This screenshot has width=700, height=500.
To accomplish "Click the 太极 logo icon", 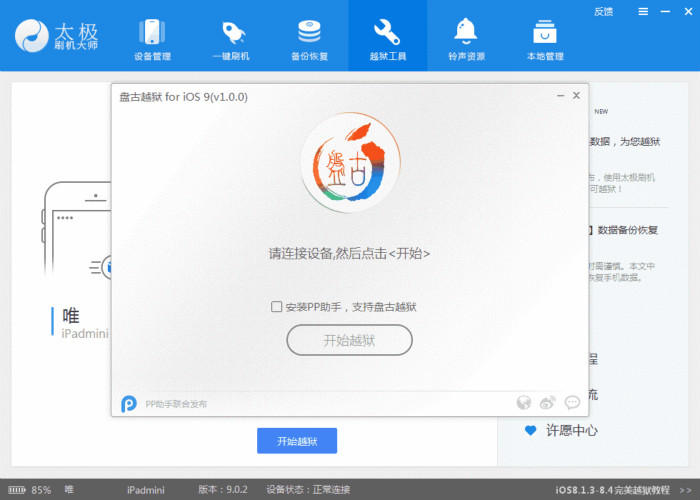I will click(x=31, y=36).
